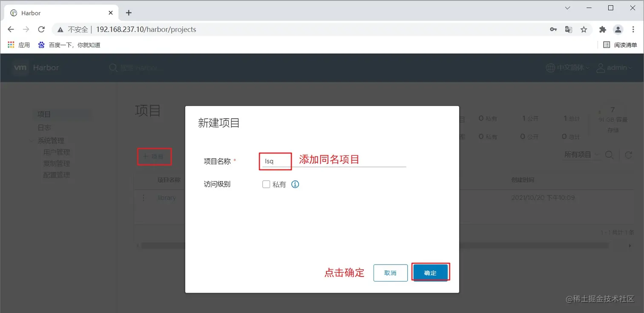Maximize the Chrome window
Image resolution: width=644 pixels, height=313 pixels.
click(x=611, y=8)
